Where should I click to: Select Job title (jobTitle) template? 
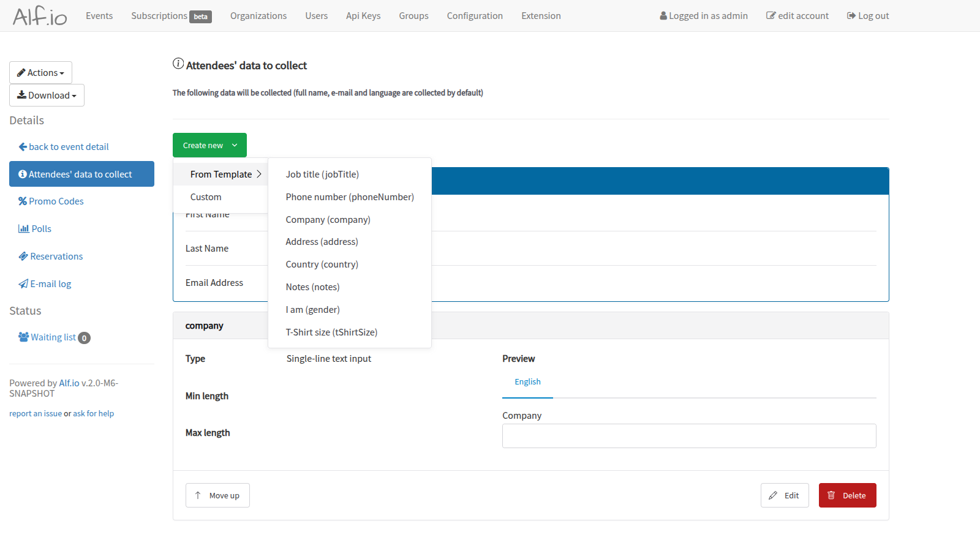click(322, 174)
